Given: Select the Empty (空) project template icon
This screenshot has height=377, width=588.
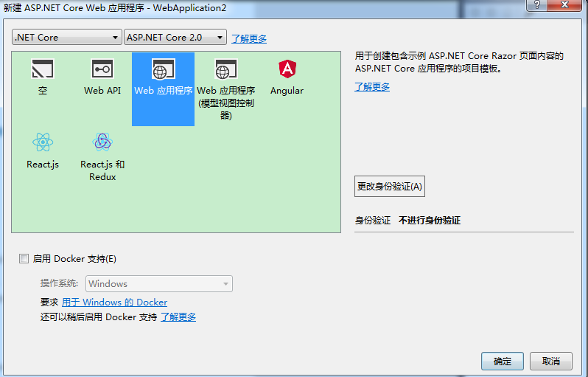Looking at the screenshot, I should pos(43,69).
